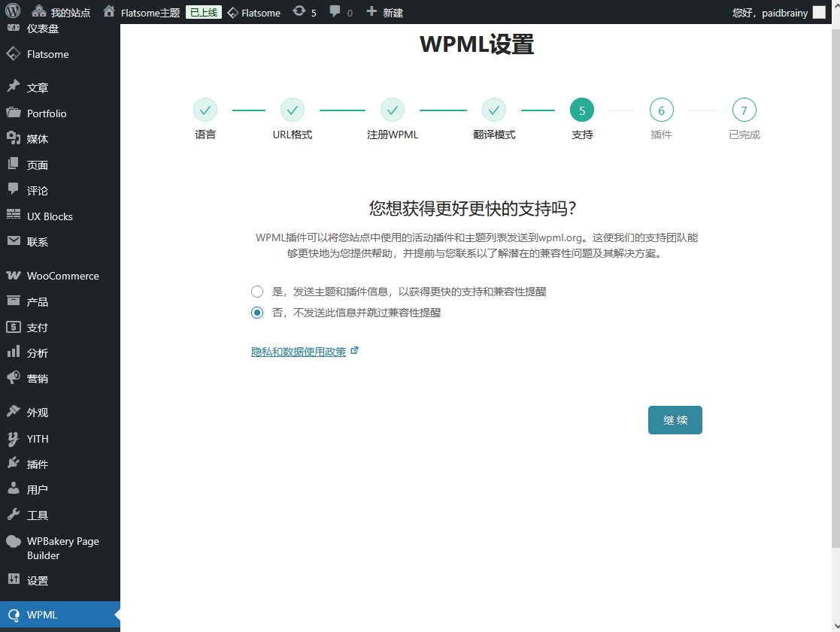Click the 分析 bar chart icon
Image resolution: width=840 pixels, height=632 pixels.
pyautogui.click(x=14, y=352)
